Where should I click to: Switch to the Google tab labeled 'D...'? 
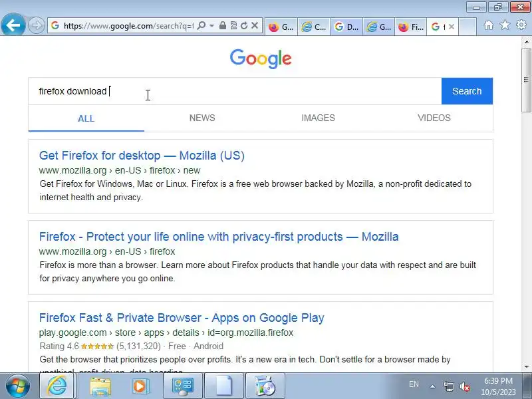coord(346,27)
